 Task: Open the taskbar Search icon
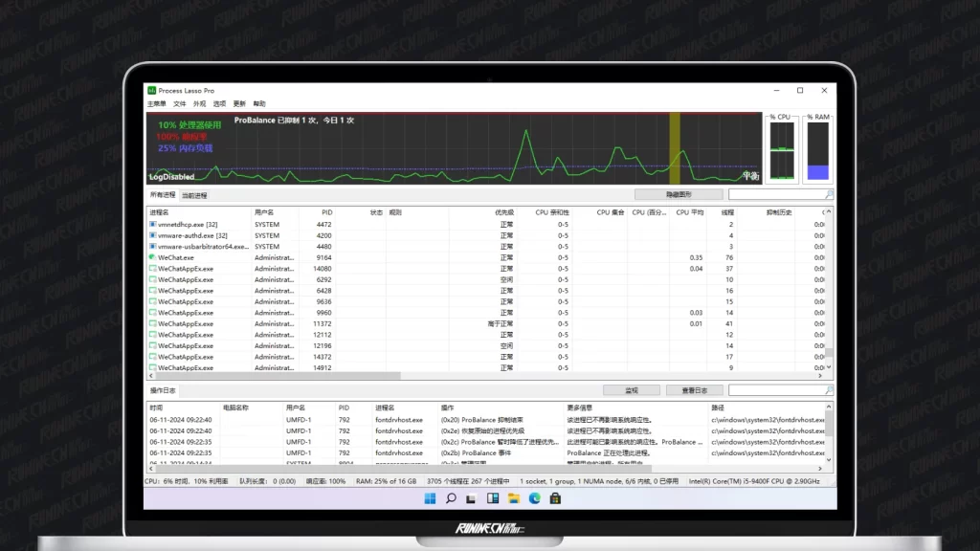coord(450,498)
